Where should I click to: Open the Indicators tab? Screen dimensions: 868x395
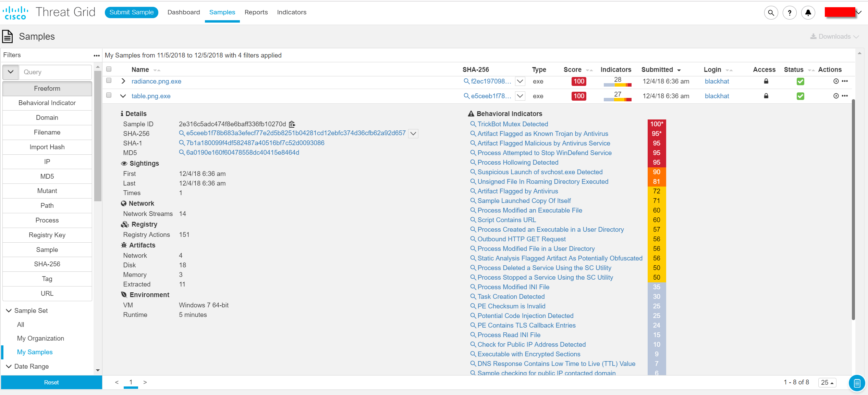pyautogui.click(x=292, y=12)
